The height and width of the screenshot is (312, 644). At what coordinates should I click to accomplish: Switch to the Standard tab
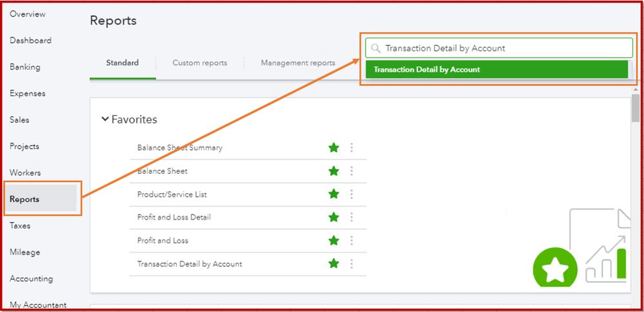(x=123, y=63)
